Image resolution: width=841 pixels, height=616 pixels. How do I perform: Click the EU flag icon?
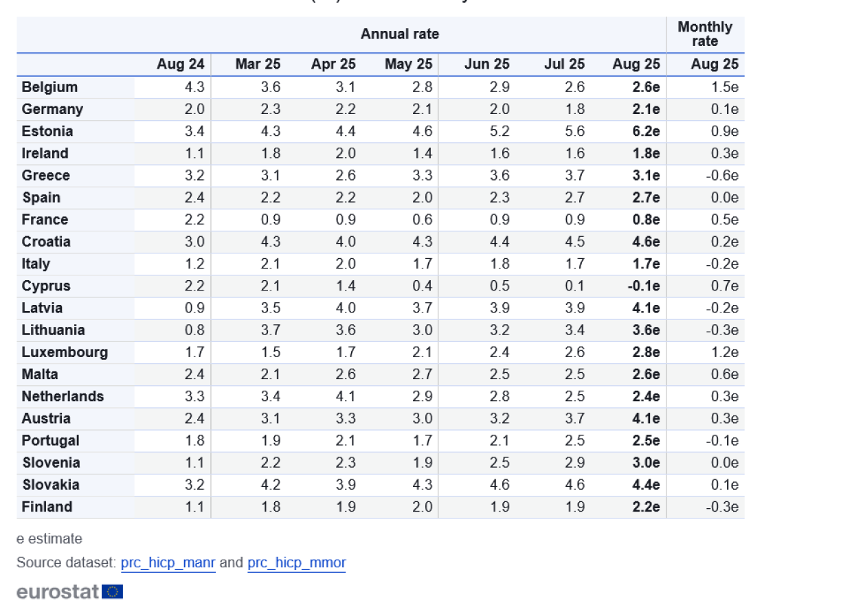[112, 592]
